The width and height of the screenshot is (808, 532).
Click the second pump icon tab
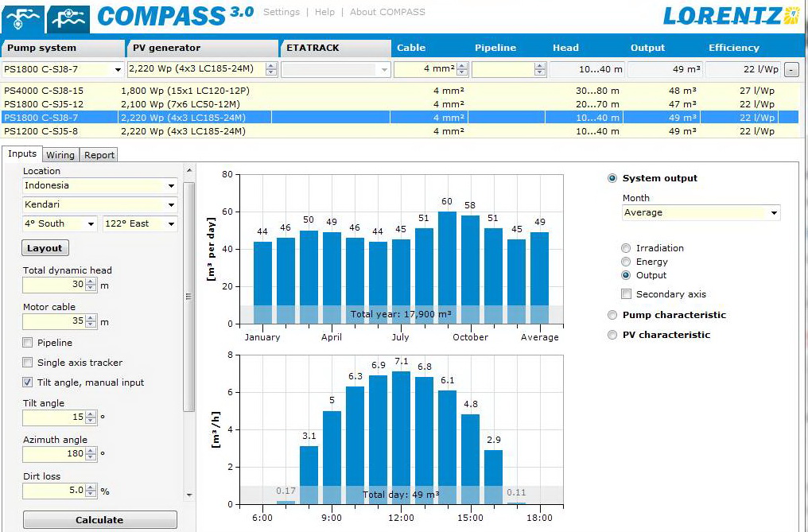point(68,16)
